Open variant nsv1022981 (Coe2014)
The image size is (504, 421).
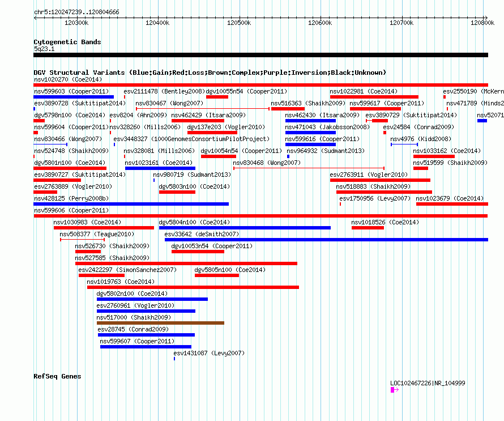point(364,91)
